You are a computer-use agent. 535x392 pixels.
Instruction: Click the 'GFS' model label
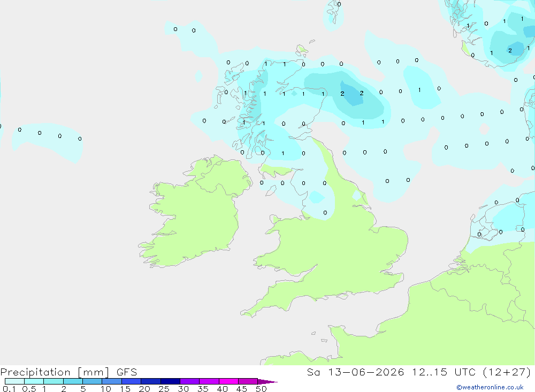(127, 372)
